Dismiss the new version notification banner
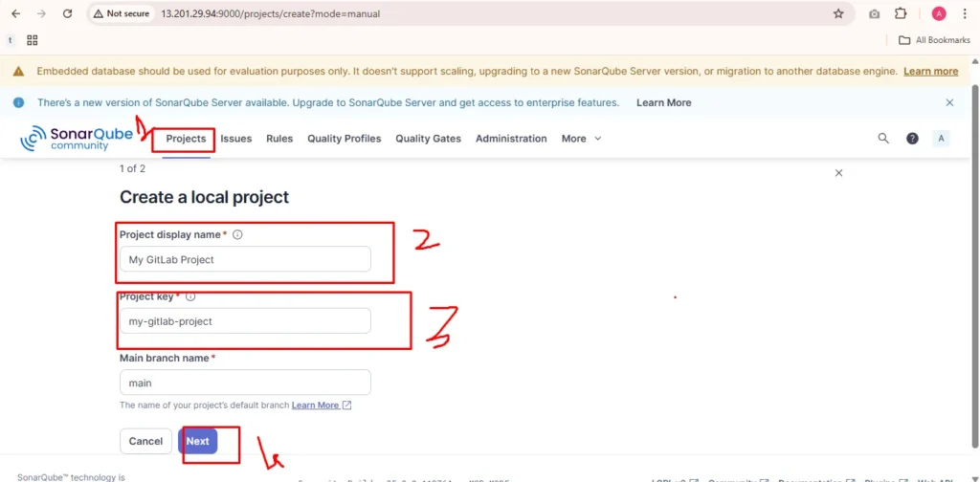The height and width of the screenshot is (482, 980). coord(949,102)
